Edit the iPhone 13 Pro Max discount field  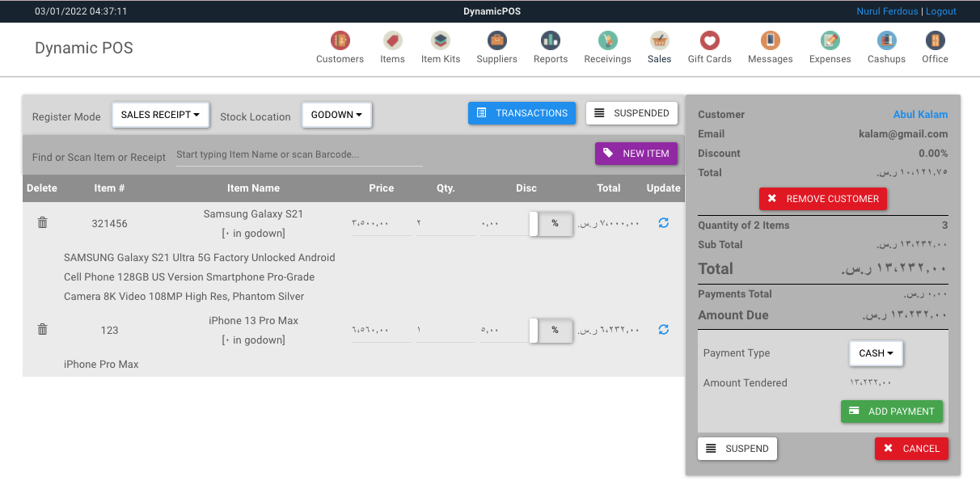pyautogui.click(x=505, y=330)
